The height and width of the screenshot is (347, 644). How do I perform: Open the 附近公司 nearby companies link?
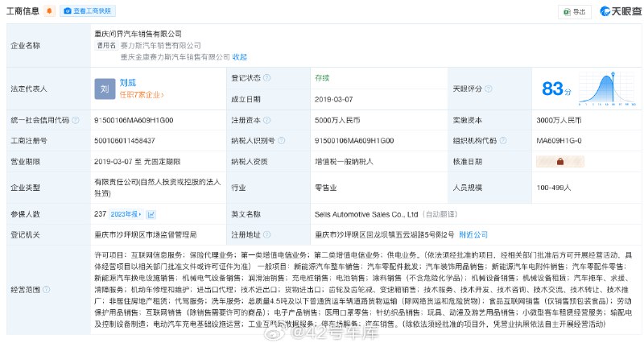point(473,234)
